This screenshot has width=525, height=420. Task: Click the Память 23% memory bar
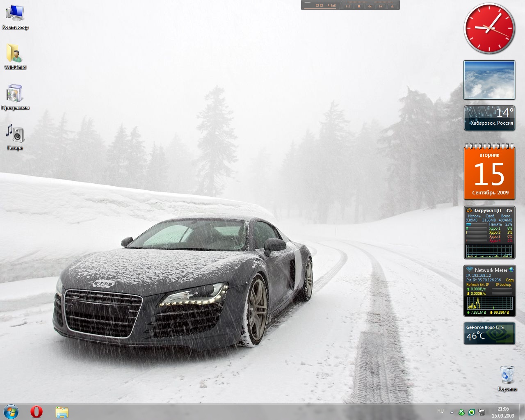(x=476, y=224)
